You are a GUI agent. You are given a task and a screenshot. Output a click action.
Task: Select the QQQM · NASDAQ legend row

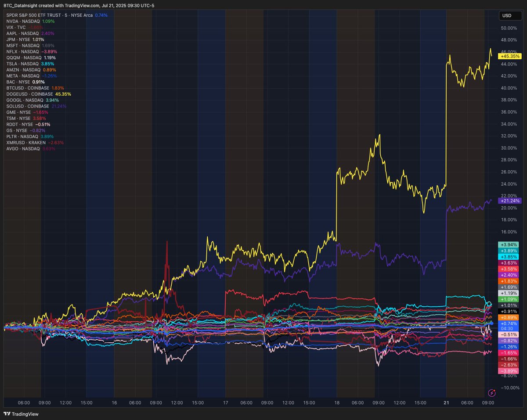click(x=31, y=58)
